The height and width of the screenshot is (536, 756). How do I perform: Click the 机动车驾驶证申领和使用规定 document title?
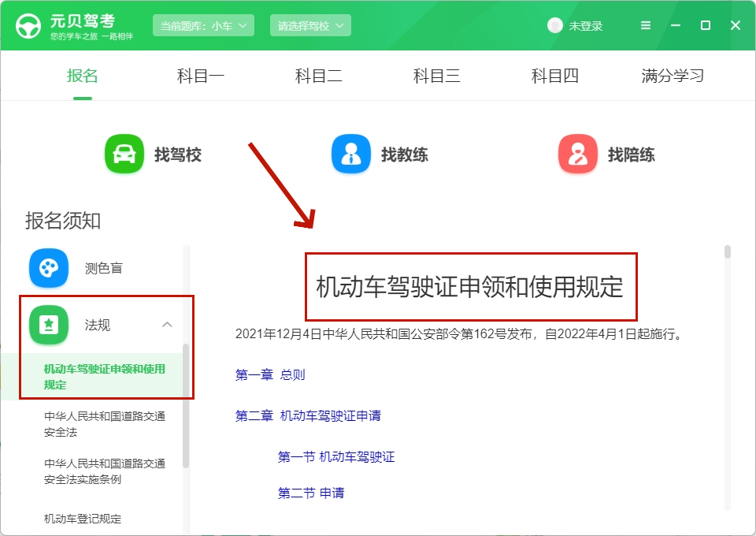tap(470, 287)
